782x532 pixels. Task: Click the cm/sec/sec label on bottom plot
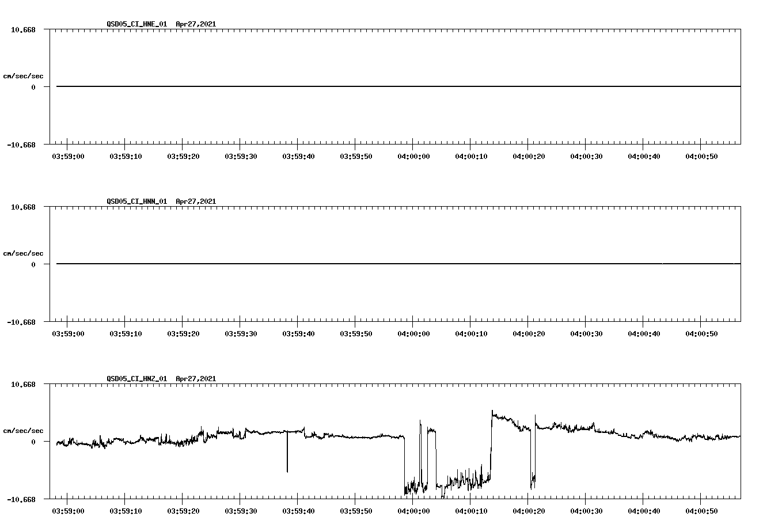(24, 430)
